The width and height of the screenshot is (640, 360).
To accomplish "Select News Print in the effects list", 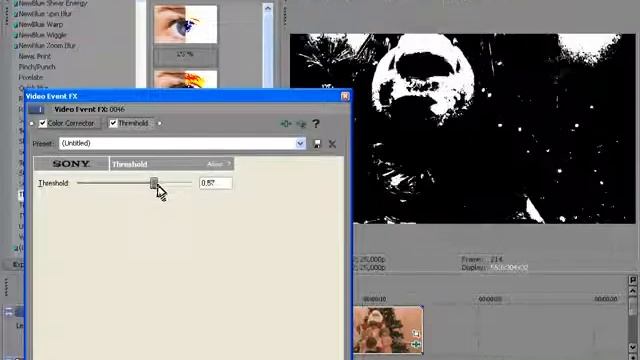I will pos(35,56).
